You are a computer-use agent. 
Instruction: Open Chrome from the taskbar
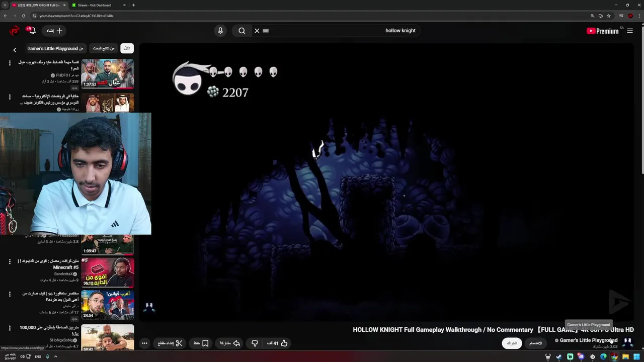pyautogui.click(x=614, y=356)
